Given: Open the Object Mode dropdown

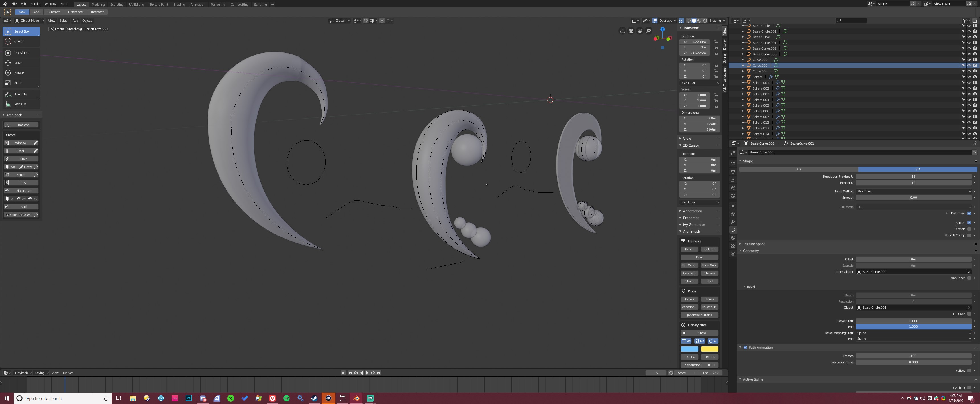Looking at the screenshot, I should (30, 21).
